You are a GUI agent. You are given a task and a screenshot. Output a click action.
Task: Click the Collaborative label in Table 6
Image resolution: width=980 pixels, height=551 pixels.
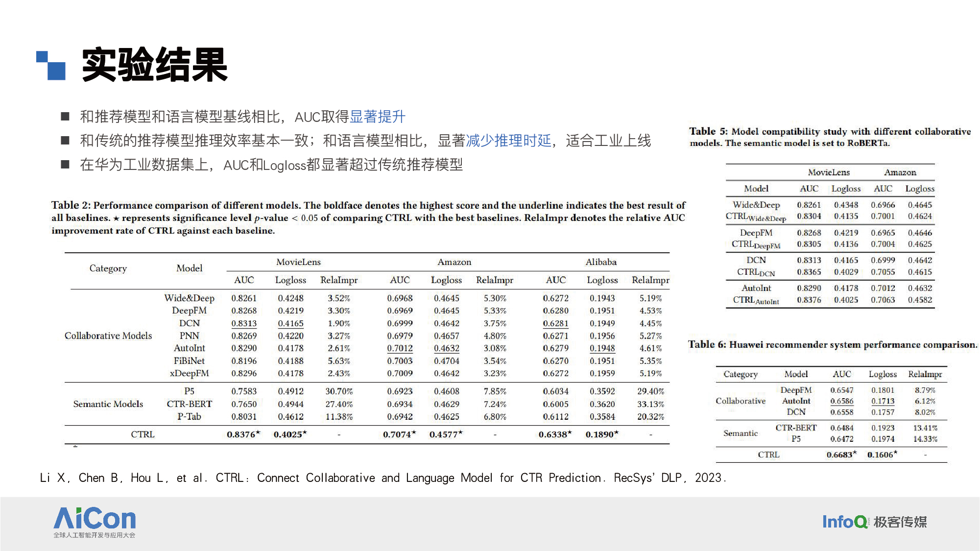click(741, 401)
